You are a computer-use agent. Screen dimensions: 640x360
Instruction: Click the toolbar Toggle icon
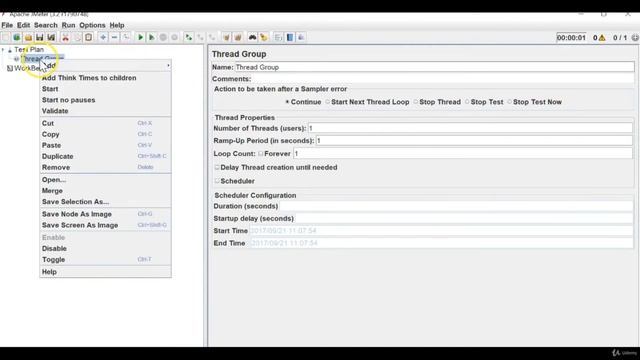point(126,38)
